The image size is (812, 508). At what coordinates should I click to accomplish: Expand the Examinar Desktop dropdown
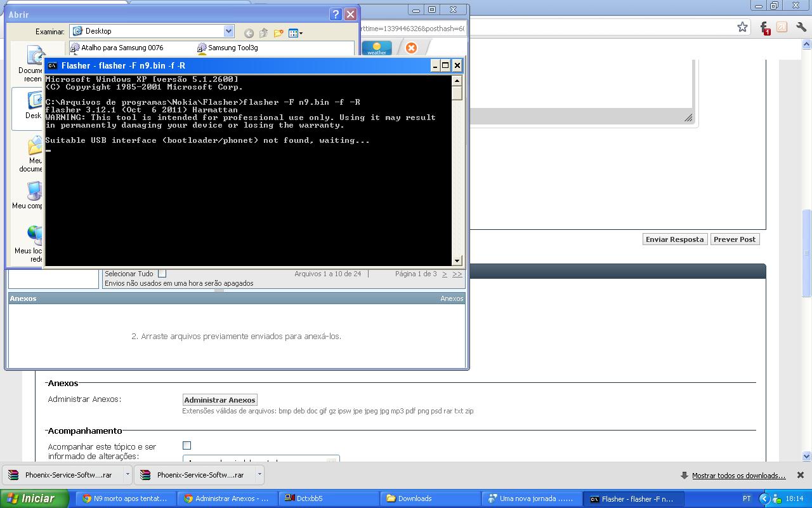click(229, 31)
